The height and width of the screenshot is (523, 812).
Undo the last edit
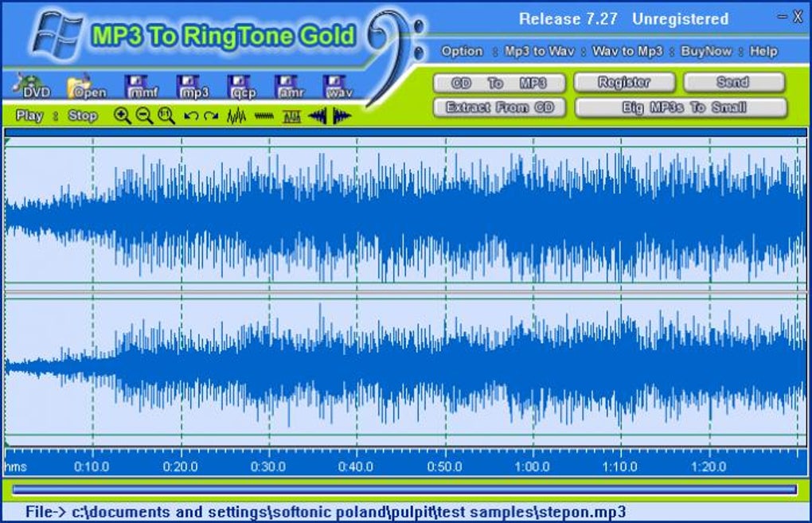click(191, 116)
